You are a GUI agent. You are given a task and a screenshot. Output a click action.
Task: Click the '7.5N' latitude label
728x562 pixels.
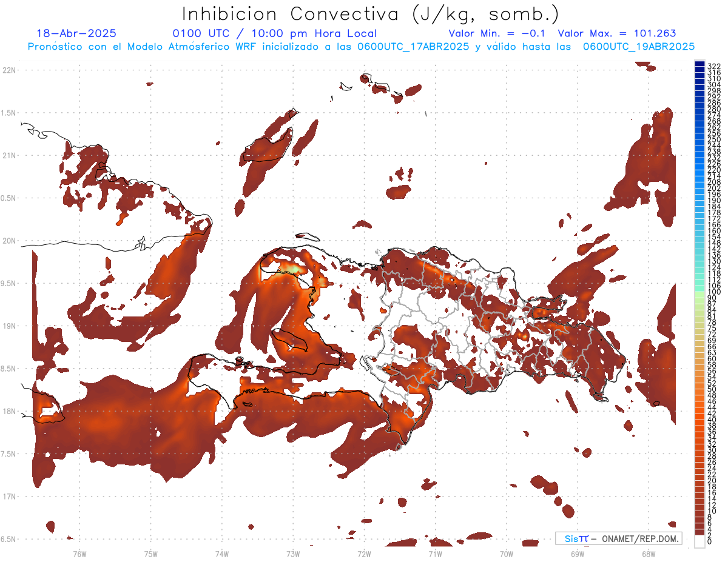tap(8, 454)
